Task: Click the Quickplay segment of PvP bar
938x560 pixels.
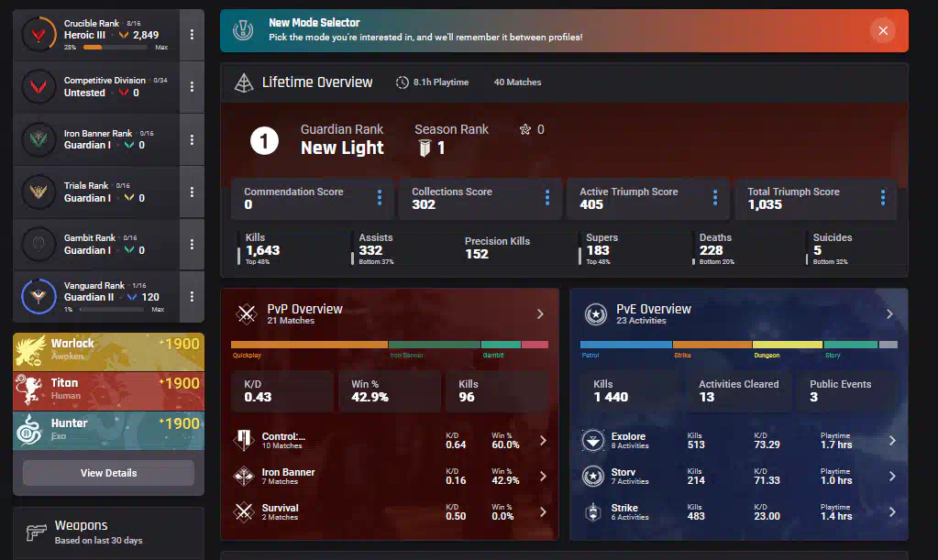Action: [x=309, y=345]
